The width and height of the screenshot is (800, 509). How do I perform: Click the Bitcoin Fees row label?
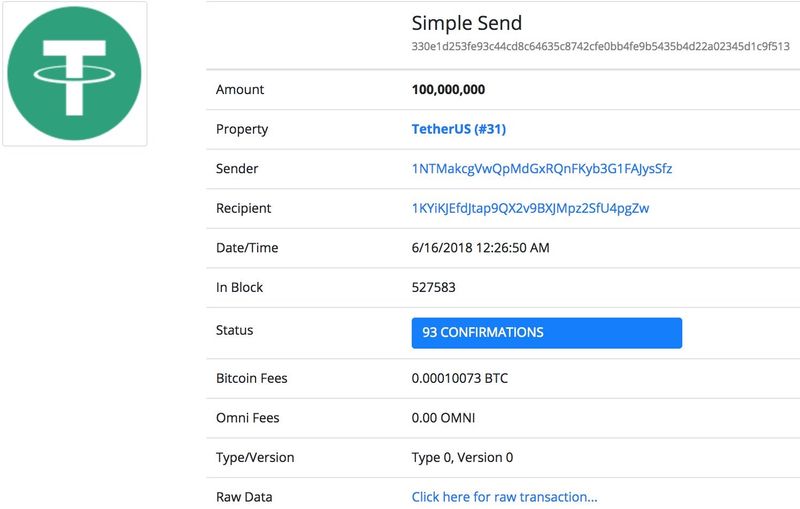pos(251,379)
